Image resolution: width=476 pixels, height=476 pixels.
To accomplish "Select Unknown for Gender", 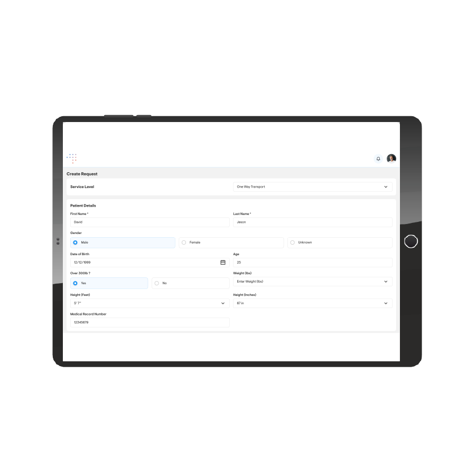I will point(292,242).
